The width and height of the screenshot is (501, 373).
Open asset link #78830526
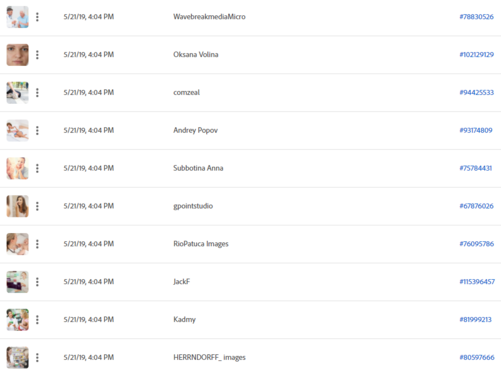pos(476,17)
